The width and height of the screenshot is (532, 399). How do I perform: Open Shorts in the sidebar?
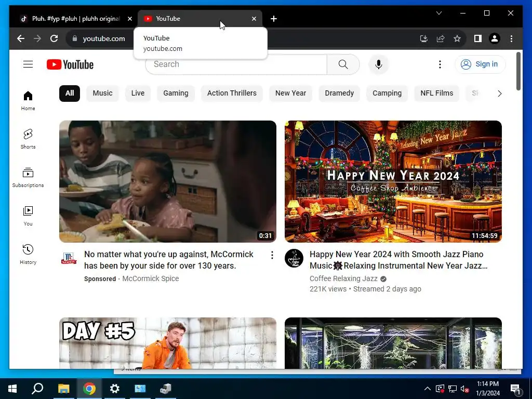tap(28, 139)
